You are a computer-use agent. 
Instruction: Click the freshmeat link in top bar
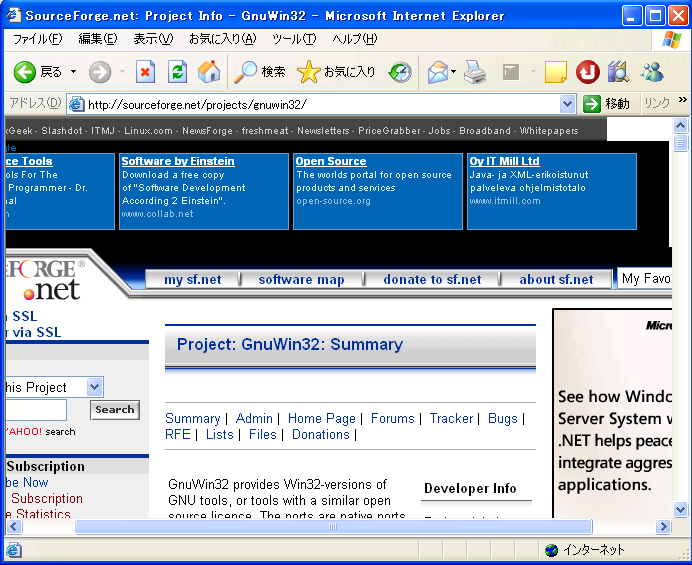pyautogui.click(x=265, y=131)
